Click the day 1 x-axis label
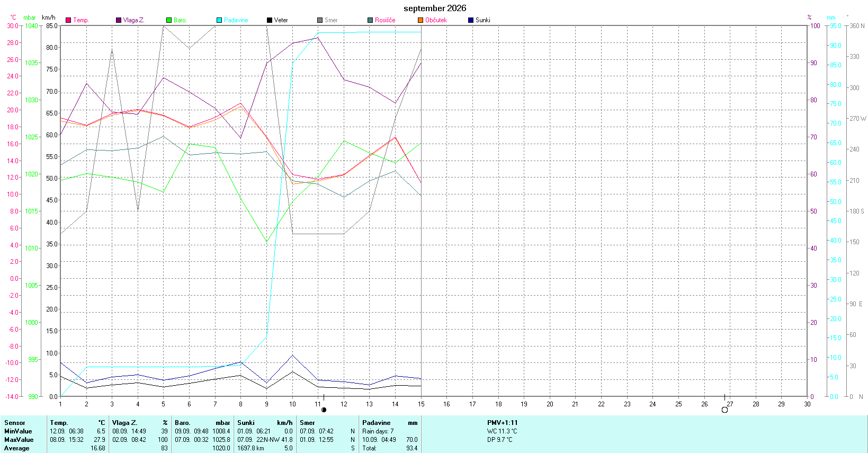Screen dimensions: 868x453 click(60, 404)
